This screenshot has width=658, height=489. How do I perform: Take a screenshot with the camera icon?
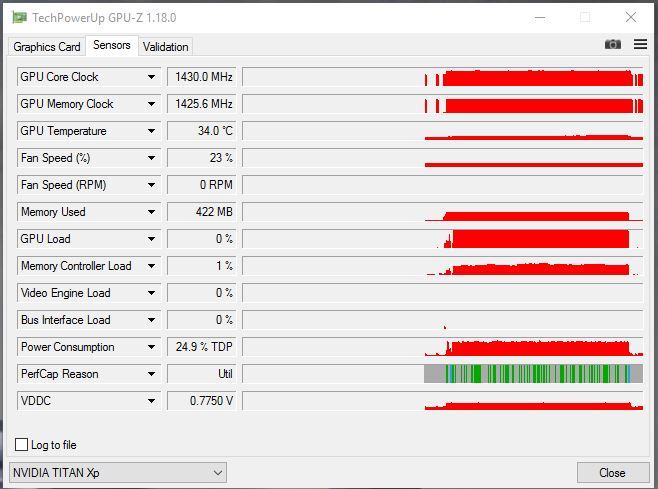(613, 44)
